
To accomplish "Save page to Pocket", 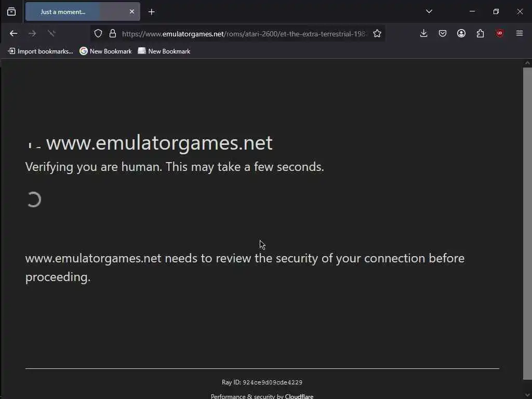I will coord(443,33).
